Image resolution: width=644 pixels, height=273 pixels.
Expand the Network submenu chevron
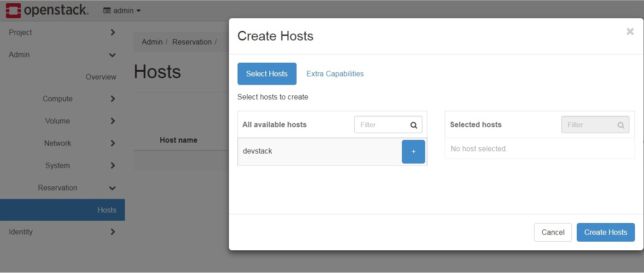113,143
